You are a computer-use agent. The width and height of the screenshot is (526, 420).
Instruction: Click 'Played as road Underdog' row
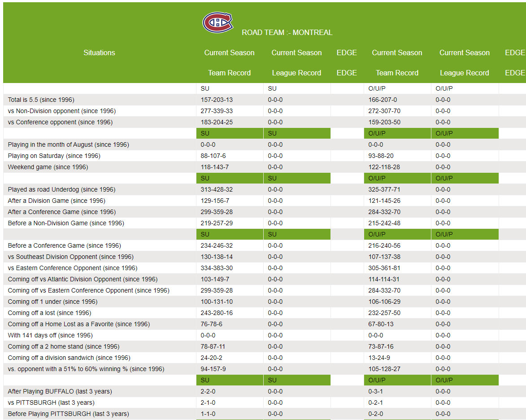click(x=264, y=189)
